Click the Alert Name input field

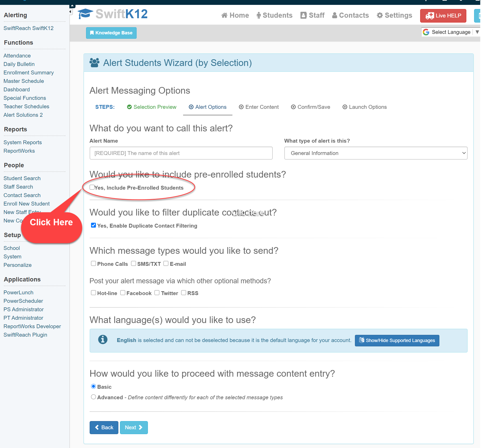181,153
